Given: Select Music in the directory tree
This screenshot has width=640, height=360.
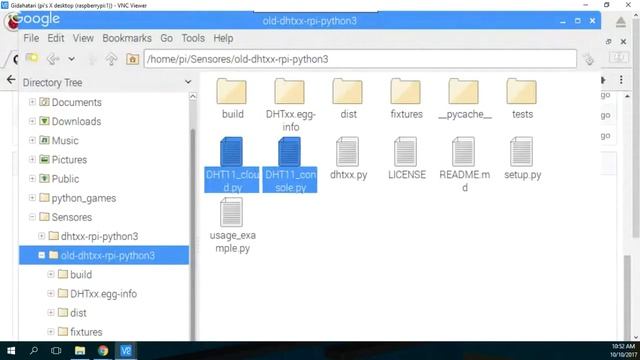Looking at the screenshot, I should [x=65, y=140].
